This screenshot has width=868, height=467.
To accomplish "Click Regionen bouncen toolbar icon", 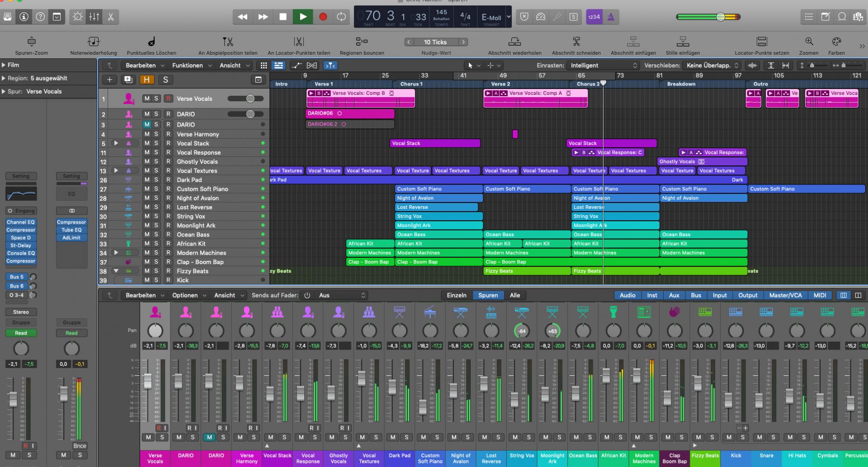I will point(362,42).
